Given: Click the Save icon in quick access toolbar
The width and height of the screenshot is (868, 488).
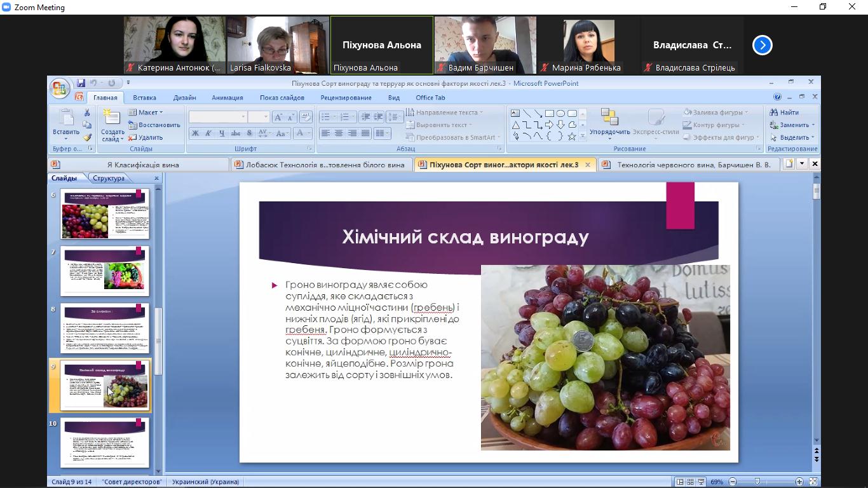Looking at the screenshot, I should coord(81,83).
